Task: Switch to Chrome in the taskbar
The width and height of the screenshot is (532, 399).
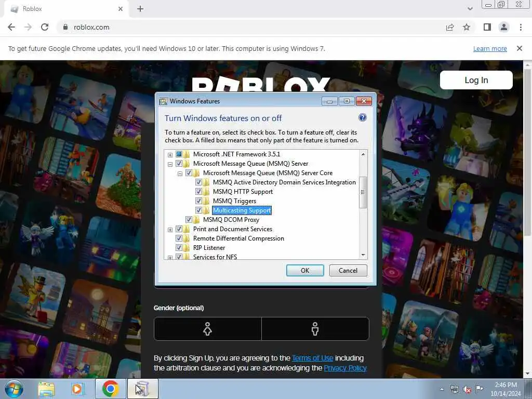Action: (x=110, y=389)
